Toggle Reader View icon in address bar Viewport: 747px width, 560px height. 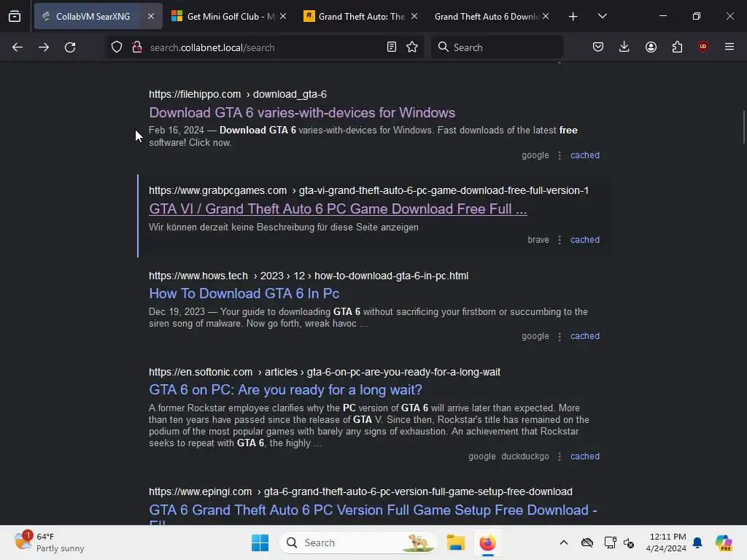click(x=392, y=47)
